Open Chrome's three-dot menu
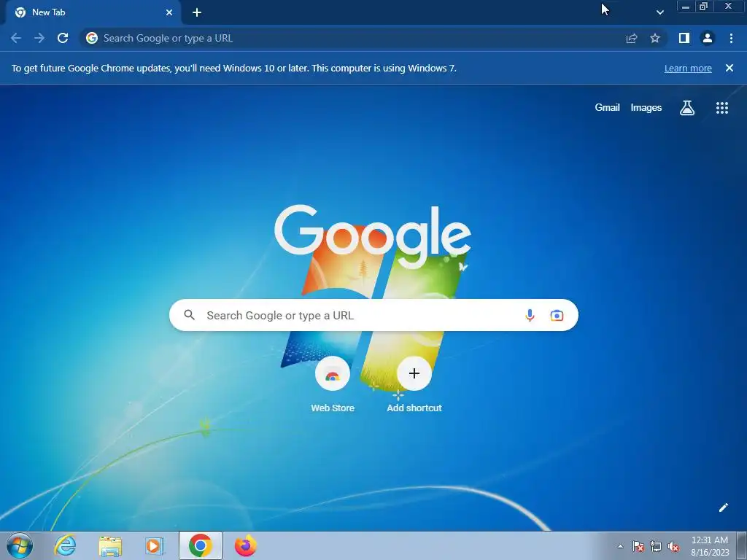This screenshot has height=560, width=747. pyautogui.click(x=731, y=38)
